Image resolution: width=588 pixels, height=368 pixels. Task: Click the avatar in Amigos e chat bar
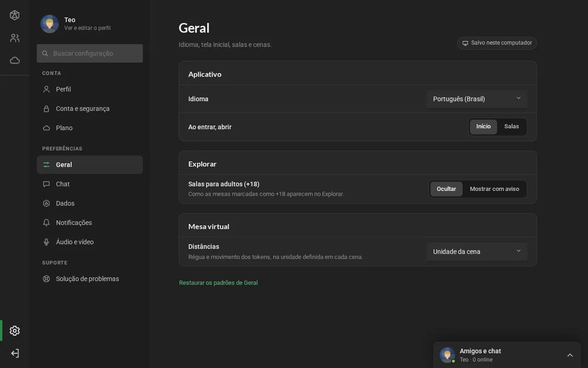tap(447, 355)
